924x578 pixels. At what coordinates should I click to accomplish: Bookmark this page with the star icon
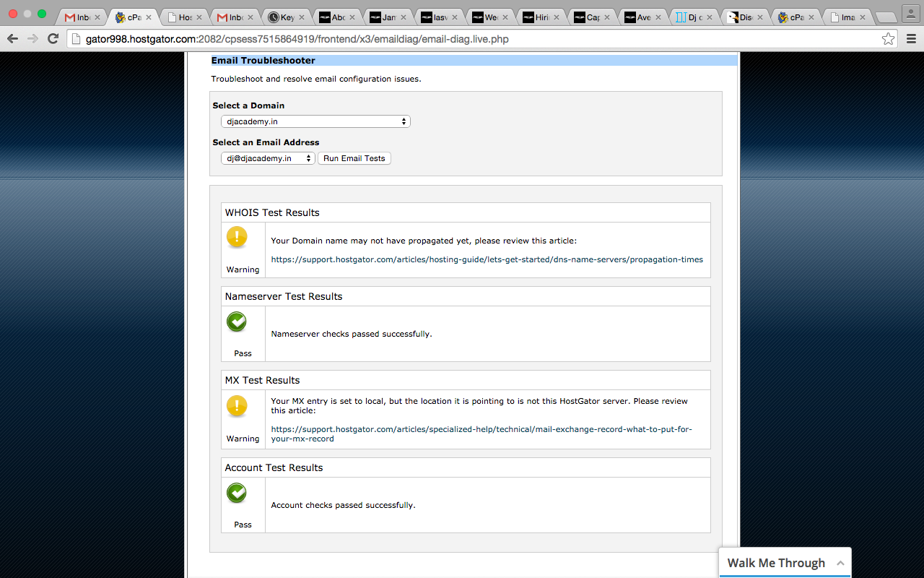pyautogui.click(x=888, y=39)
